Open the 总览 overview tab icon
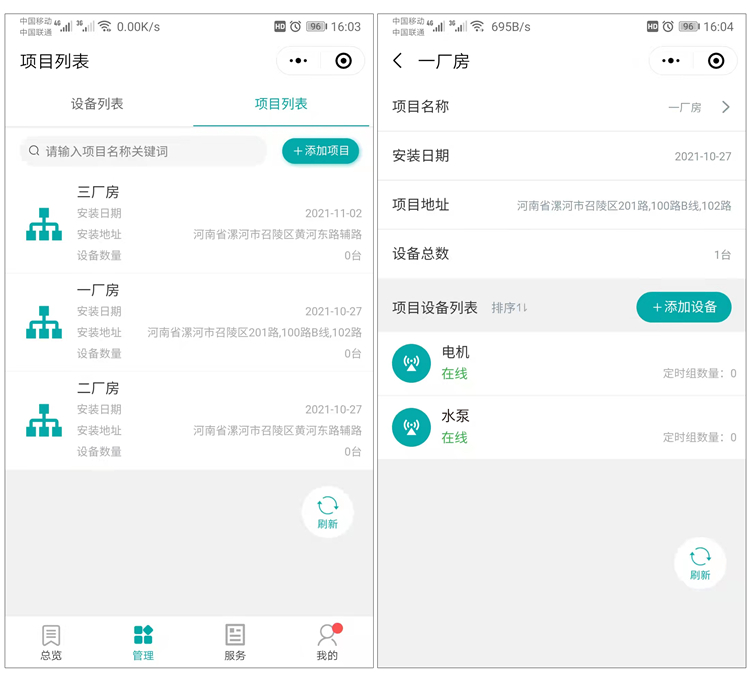 [x=51, y=636]
